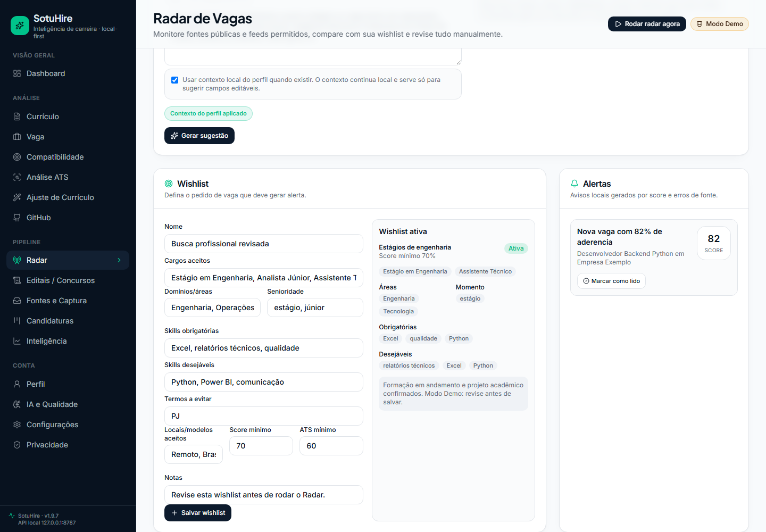Click the 'Assistente Técnico' tag

tap(485, 271)
